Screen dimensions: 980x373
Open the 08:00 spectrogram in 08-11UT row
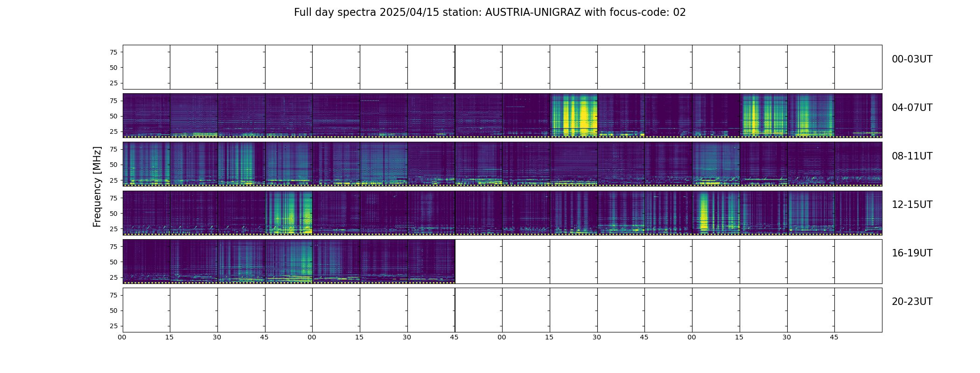tap(147, 164)
